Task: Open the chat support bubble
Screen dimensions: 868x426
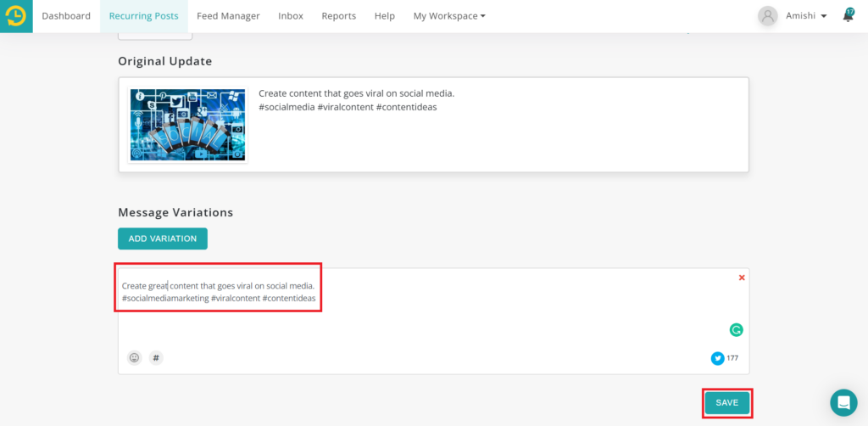Action: click(x=843, y=403)
